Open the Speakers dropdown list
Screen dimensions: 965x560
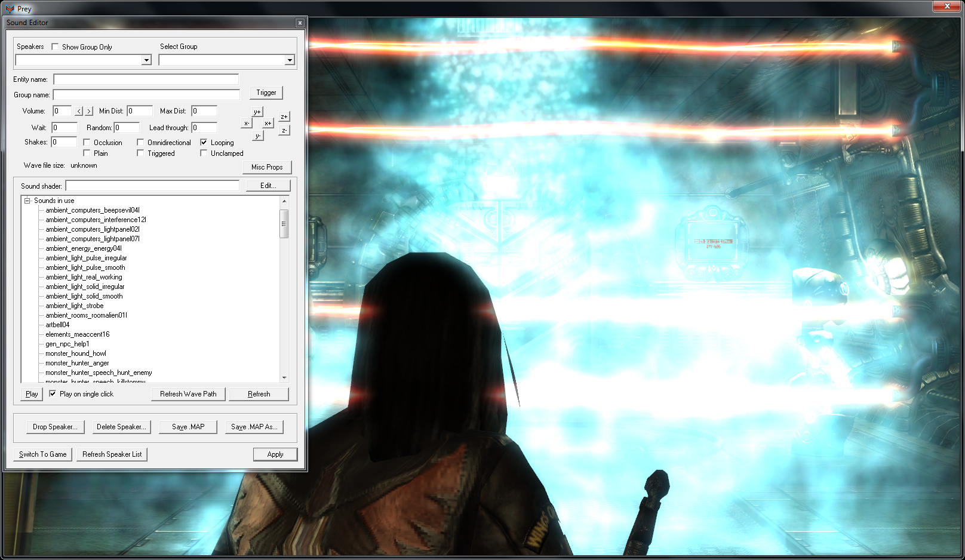coord(146,60)
